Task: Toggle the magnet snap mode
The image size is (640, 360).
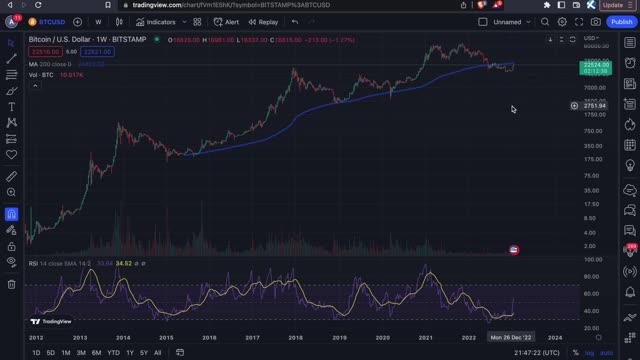Action: tap(11, 214)
